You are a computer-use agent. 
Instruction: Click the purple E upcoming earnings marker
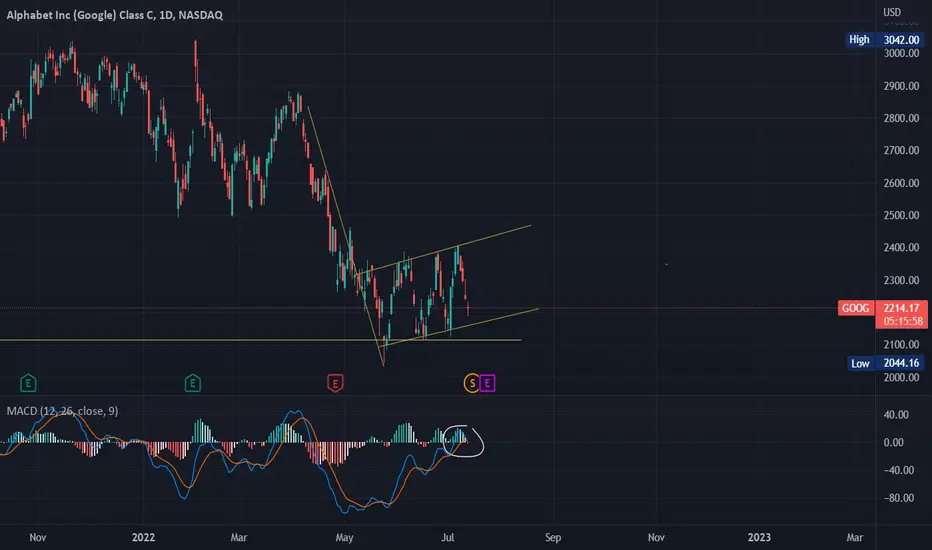(487, 383)
